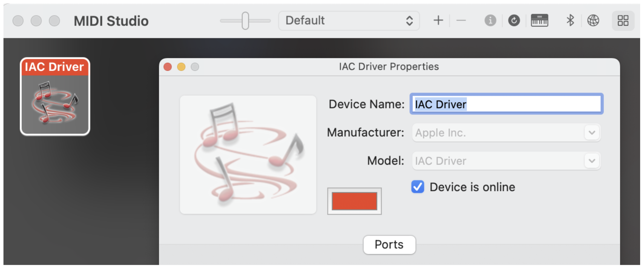Open the MIDI keyboard test icon
This screenshot has height=267, width=644.
539,21
